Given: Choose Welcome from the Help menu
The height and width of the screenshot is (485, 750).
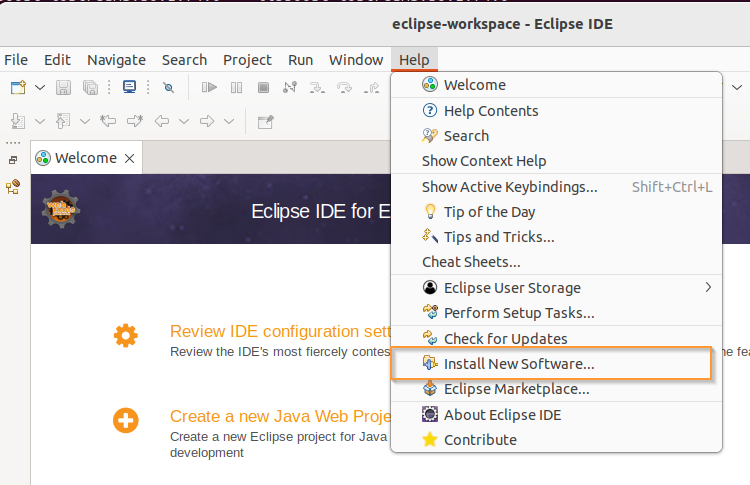Looking at the screenshot, I should pyautogui.click(x=556, y=85).
